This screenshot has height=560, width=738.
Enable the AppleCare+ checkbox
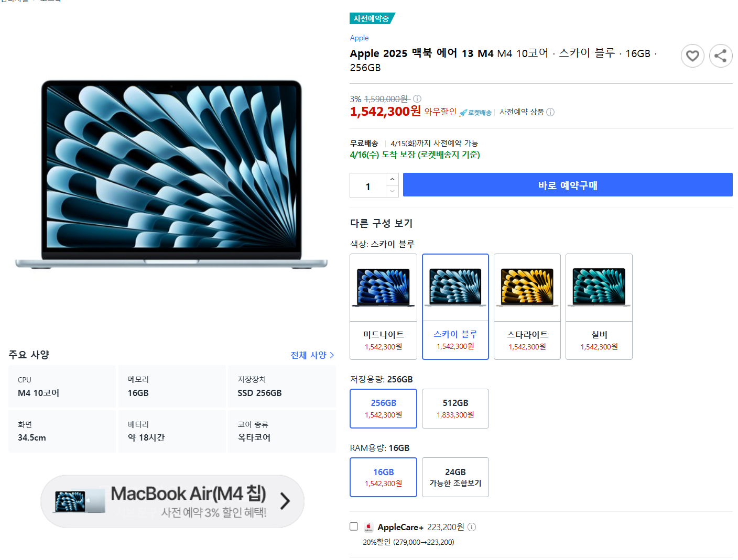(354, 526)
